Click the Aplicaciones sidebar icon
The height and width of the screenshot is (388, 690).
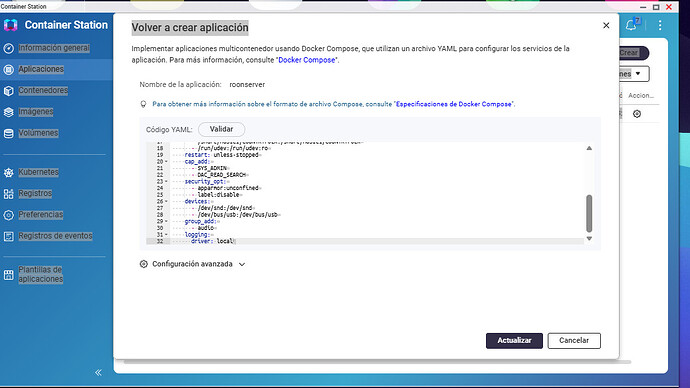coord(9,69)
